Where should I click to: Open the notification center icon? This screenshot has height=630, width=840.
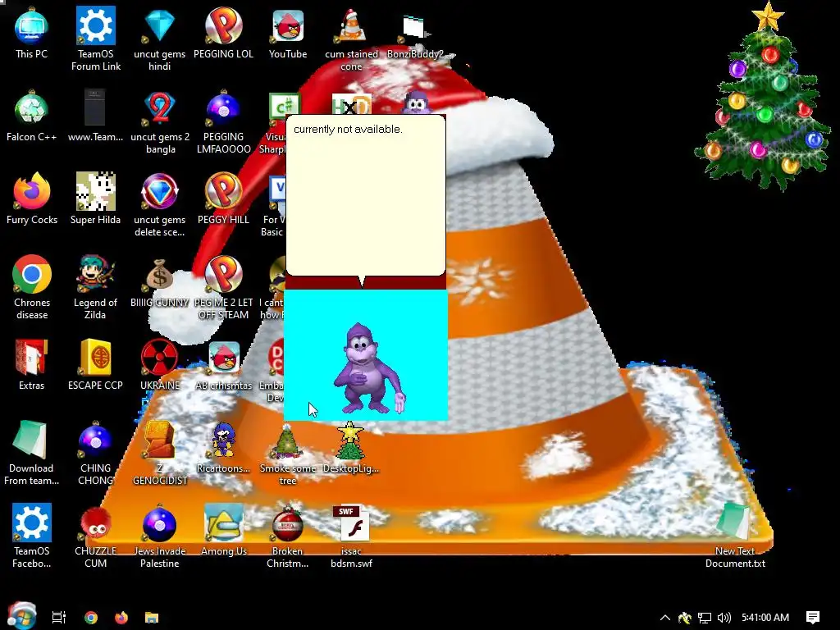tap(813, 618)
